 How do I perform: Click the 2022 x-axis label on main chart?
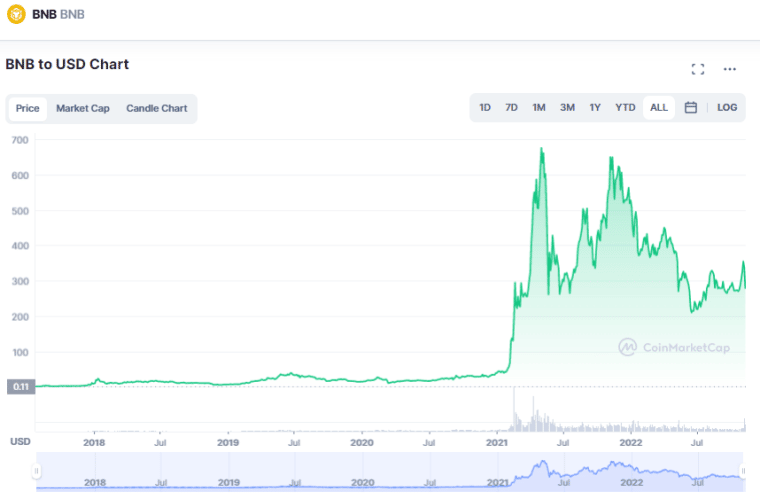coord(631,442)
